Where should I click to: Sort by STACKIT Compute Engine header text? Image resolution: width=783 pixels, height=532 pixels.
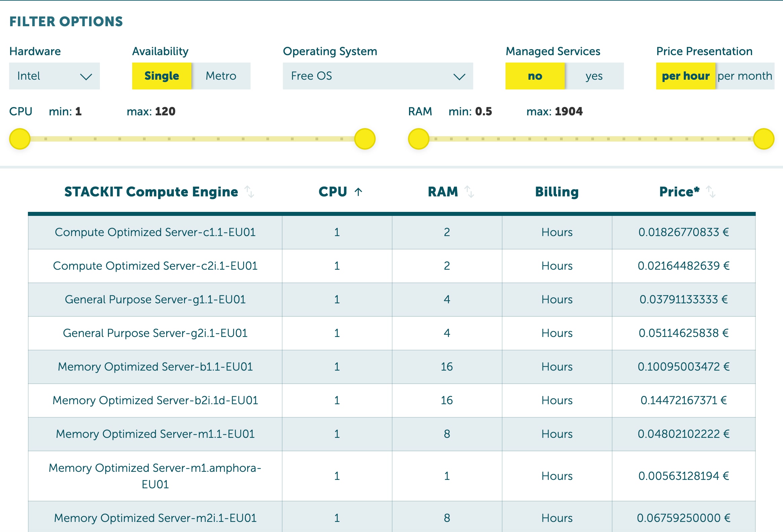151,192
